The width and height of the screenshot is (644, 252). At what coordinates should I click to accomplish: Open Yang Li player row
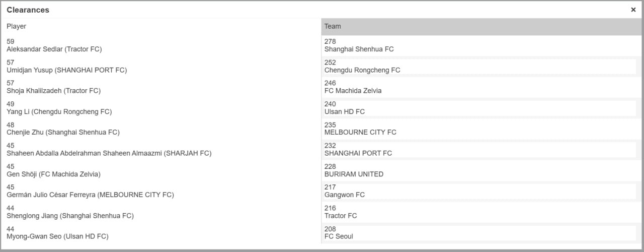(162, 108)
